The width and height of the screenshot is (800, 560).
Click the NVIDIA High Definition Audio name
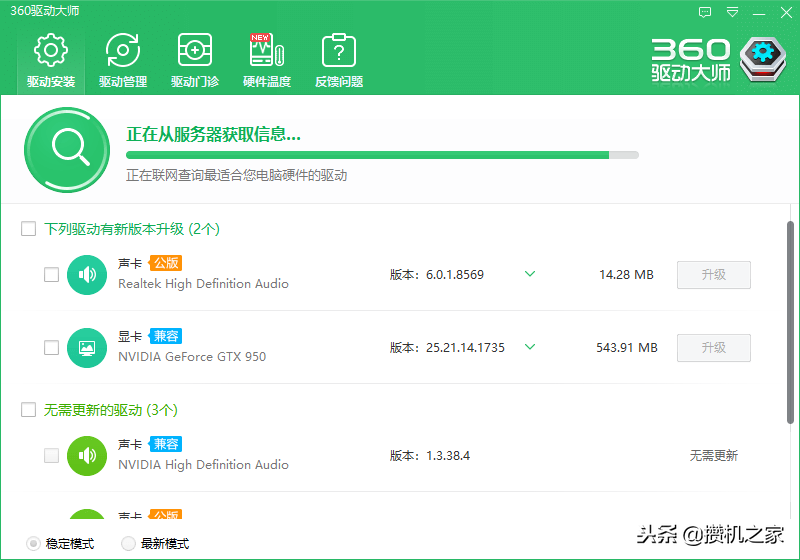point(204,465)
